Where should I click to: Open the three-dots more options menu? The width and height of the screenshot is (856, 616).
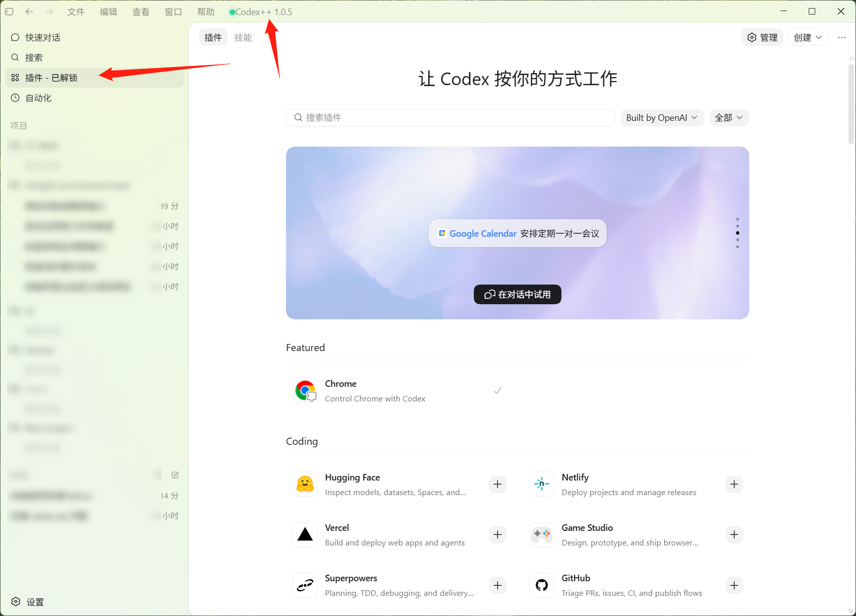[x=842, y=37]
